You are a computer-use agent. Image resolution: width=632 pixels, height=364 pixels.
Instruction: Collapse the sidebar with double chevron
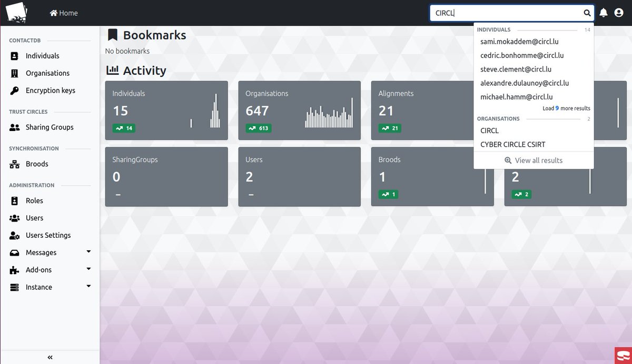[x=50, y=357]
